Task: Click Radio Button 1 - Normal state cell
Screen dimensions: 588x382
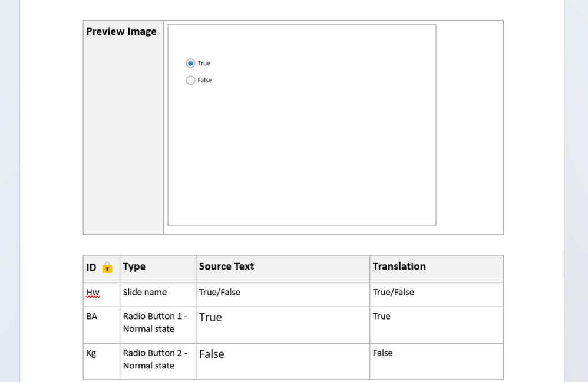Action: pos(154,323)
